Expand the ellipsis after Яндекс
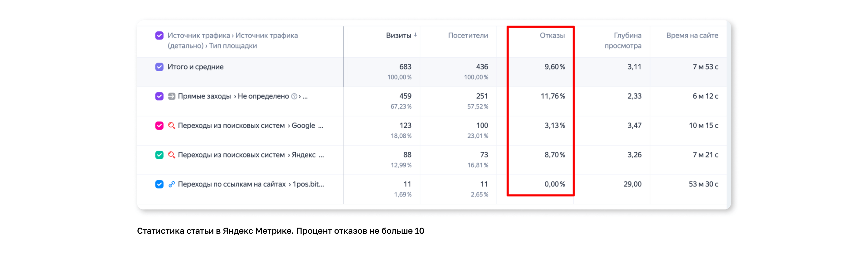The image size is (868, 256). (x=321, y=155)
